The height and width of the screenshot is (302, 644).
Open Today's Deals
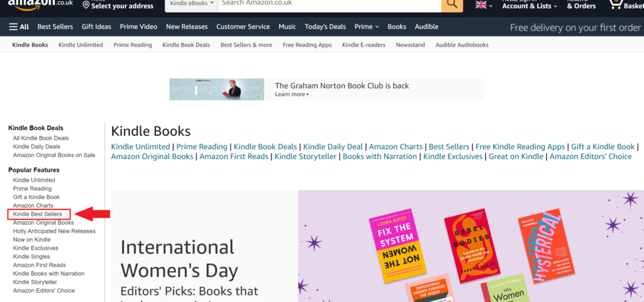click(325, 26)
